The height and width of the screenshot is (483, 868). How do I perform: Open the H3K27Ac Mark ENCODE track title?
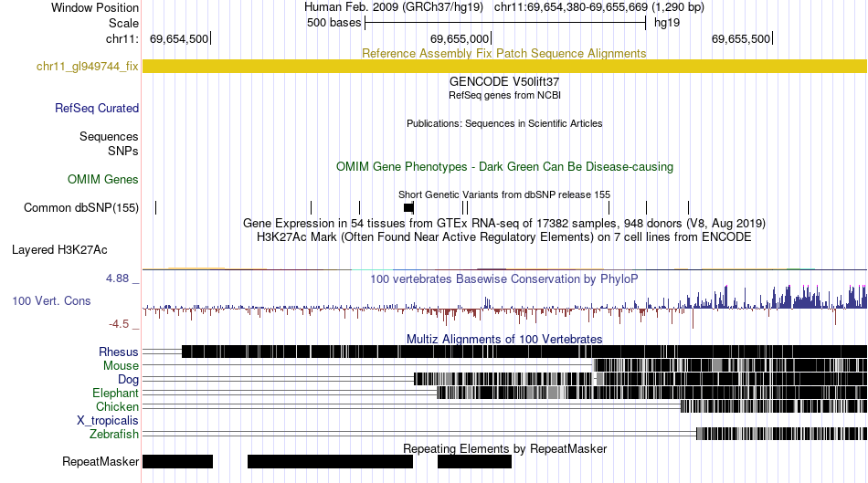(504, 236)
